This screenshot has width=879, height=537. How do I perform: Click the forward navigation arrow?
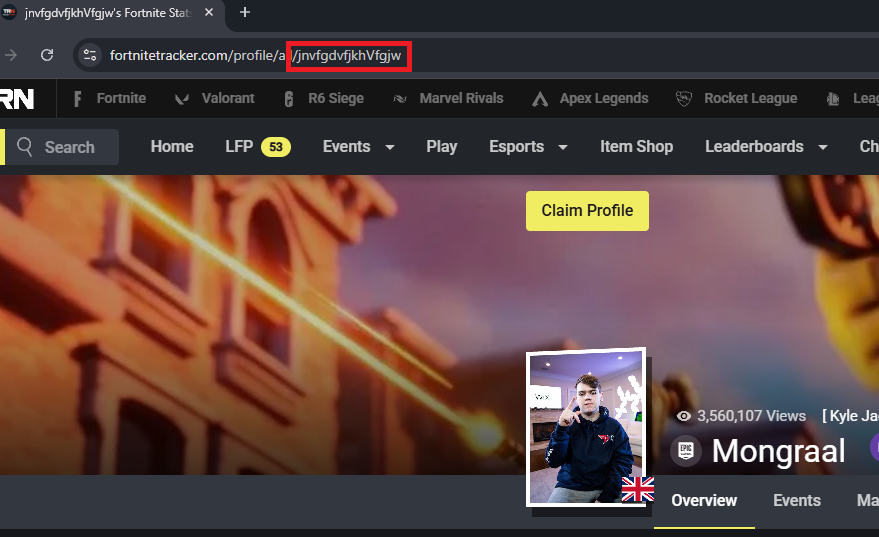pos(11,55)
